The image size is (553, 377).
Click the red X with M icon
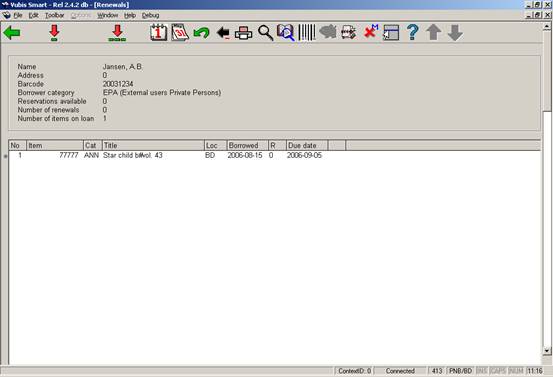pyautogui.click(x=370, y=32)
